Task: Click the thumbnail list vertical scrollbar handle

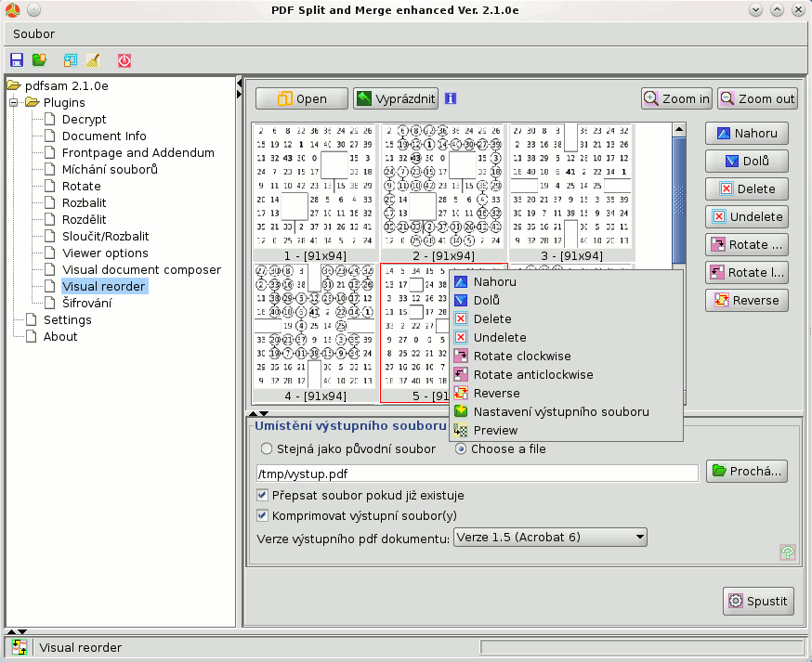Action: [x=679, y=200]
